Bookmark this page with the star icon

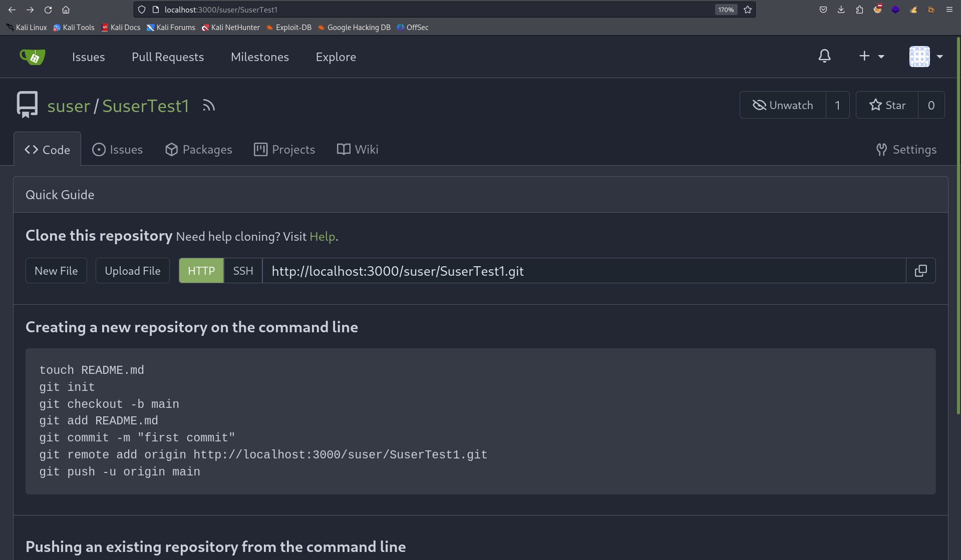click(x=748, y=10)
